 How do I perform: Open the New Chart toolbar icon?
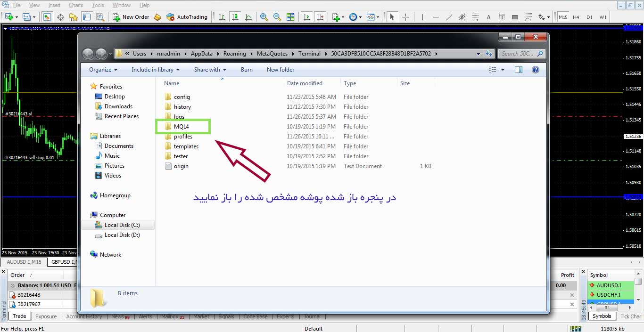(x=9, y=17)
